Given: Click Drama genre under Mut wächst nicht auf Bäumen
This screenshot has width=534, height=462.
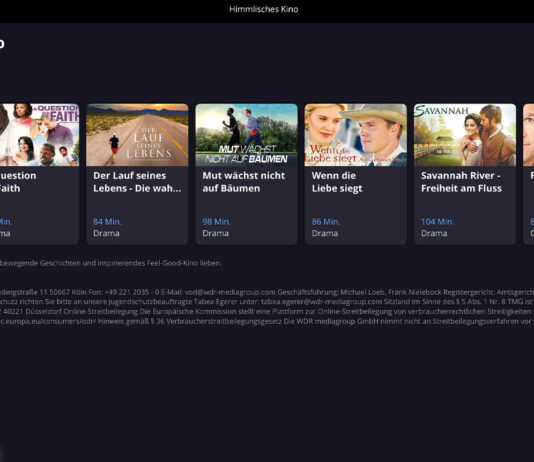Looking at the screenshot, I should pos(216,233).
